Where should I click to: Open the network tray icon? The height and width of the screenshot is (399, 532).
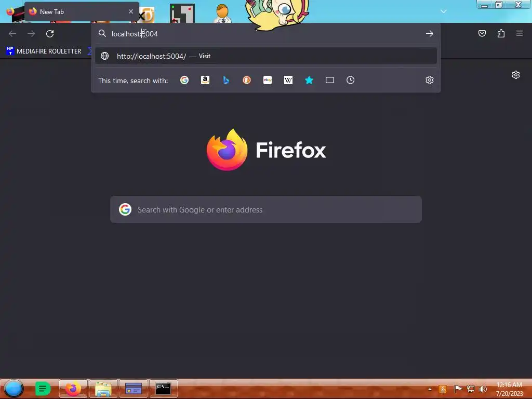click(x=471, y=389)
